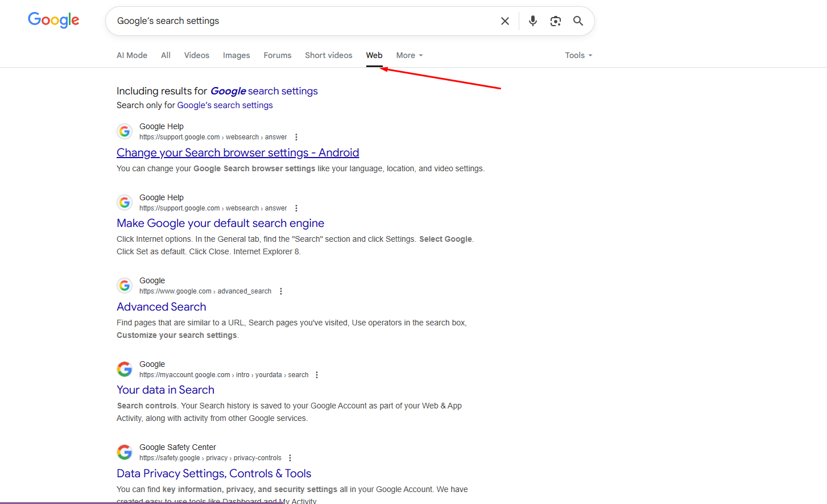Viewport: 827px width, 504px height.
Task: Select the Forums search tab
Action: point(277,55)
